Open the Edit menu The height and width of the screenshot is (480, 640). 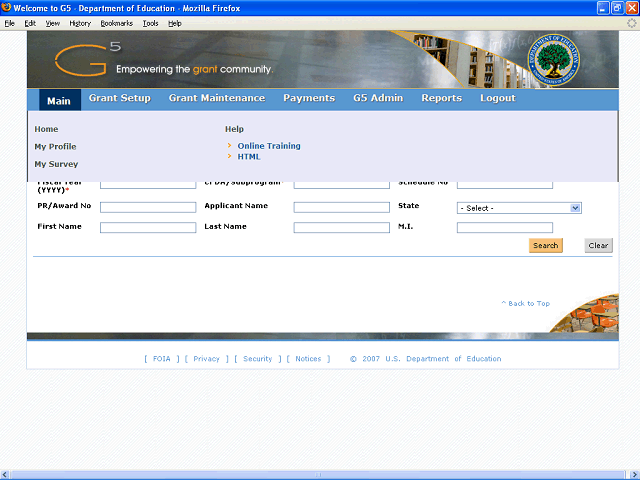tap(30, 23)
